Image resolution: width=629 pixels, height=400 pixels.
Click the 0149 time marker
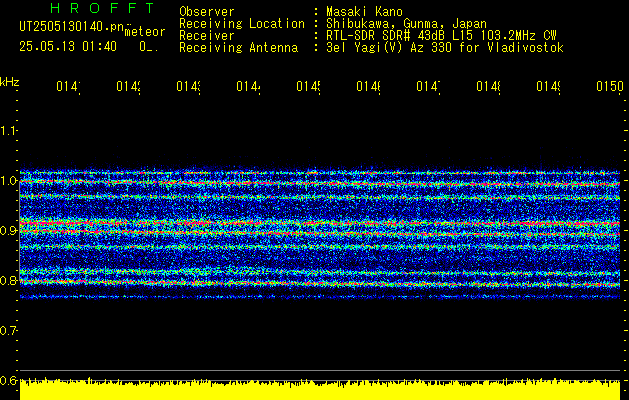click(x=548, y=87)
